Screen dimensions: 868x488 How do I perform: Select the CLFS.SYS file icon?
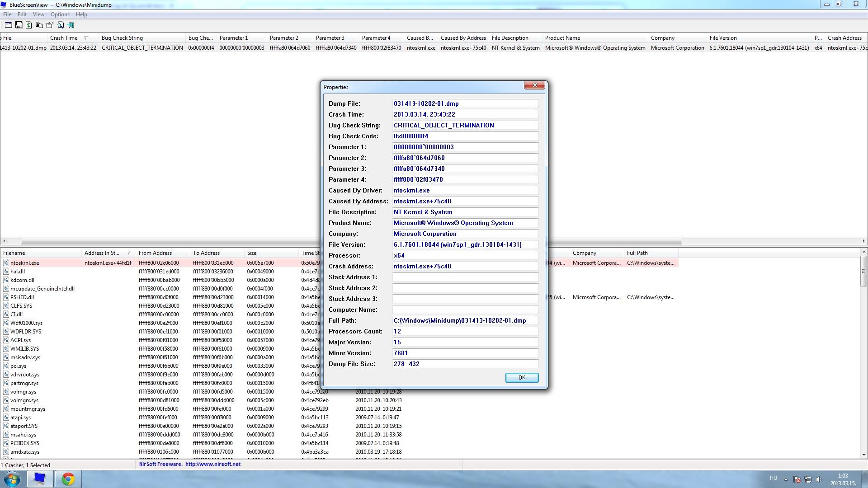click(6, 305)
